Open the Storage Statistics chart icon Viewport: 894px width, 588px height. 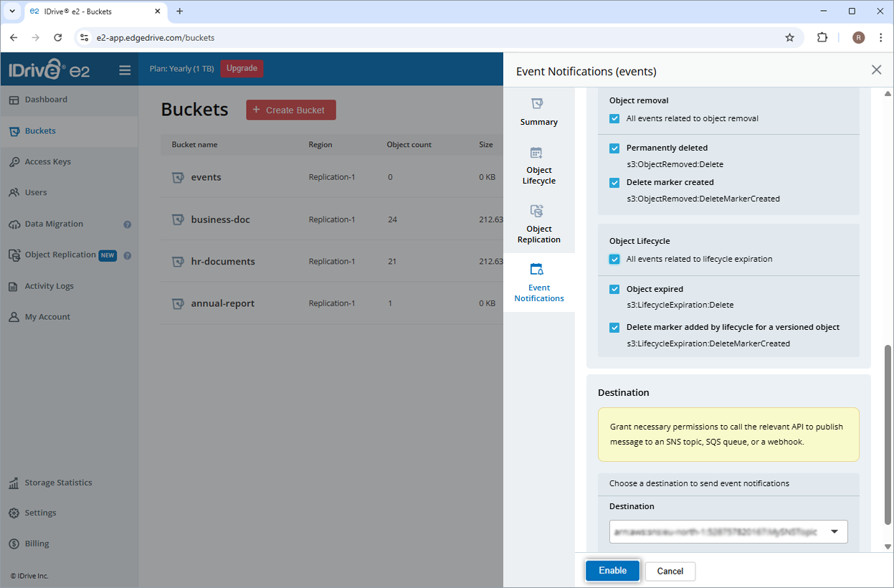tap(14, 483)
